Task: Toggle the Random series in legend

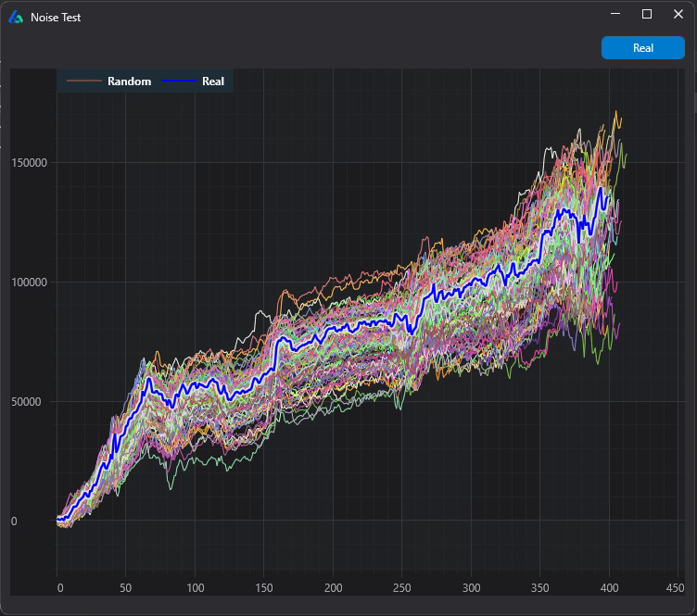Action: click(129, 82)
